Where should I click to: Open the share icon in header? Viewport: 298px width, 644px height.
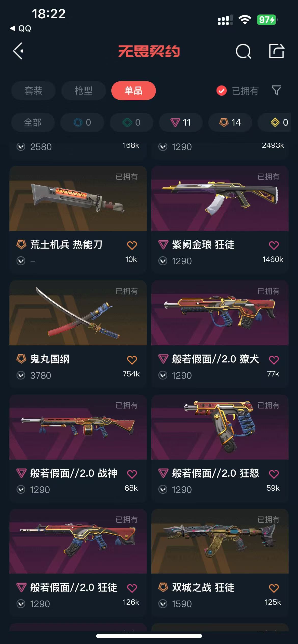[277, 51]
